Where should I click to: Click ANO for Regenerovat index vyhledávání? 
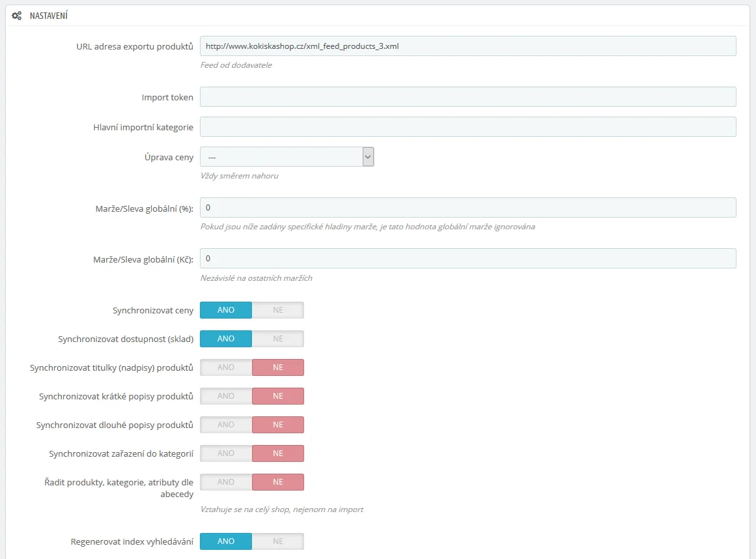226,541
